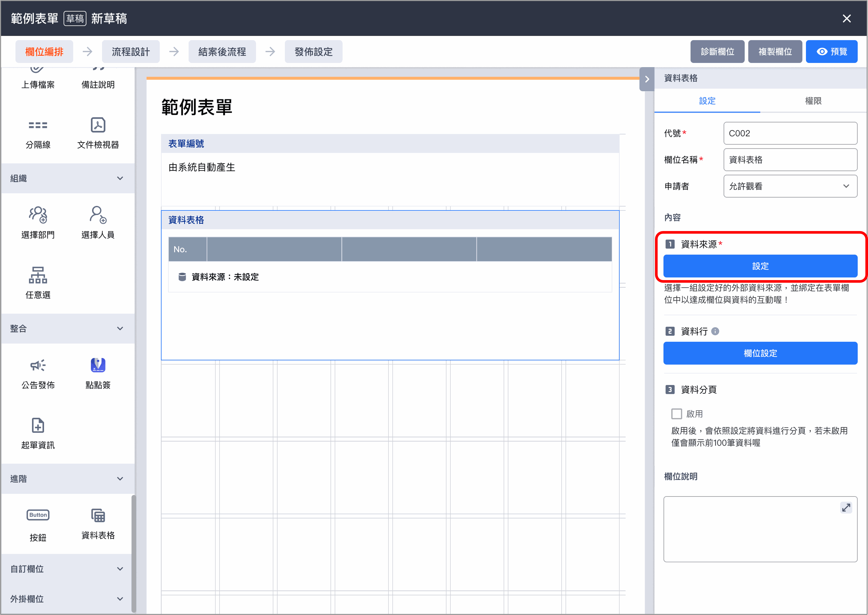Viewport: 868px width, 615px height.
Task: Switch to the 權限 tab
Action: 813,101
